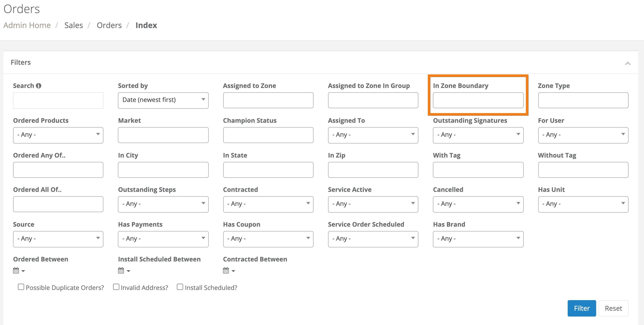The image size is (644, 325).
Task: Tick the Install Scheduled checkbox
Action: [180, 287]
